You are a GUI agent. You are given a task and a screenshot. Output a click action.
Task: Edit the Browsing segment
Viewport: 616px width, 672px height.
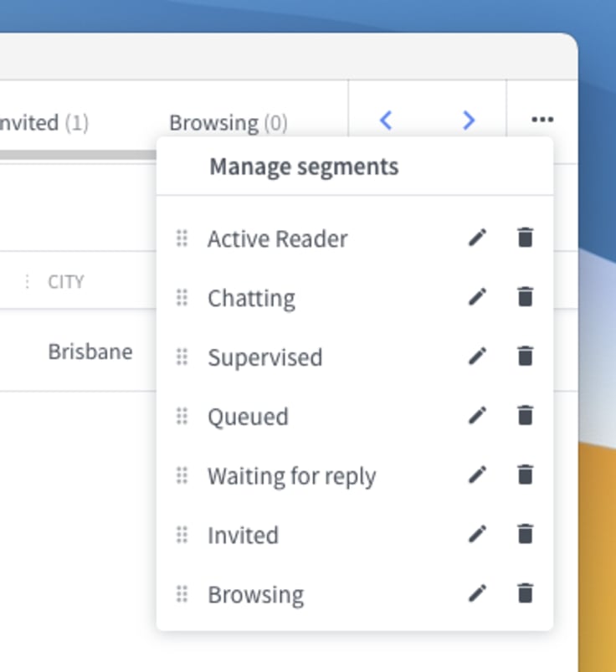pyautogui.click(x=478, y=593)
